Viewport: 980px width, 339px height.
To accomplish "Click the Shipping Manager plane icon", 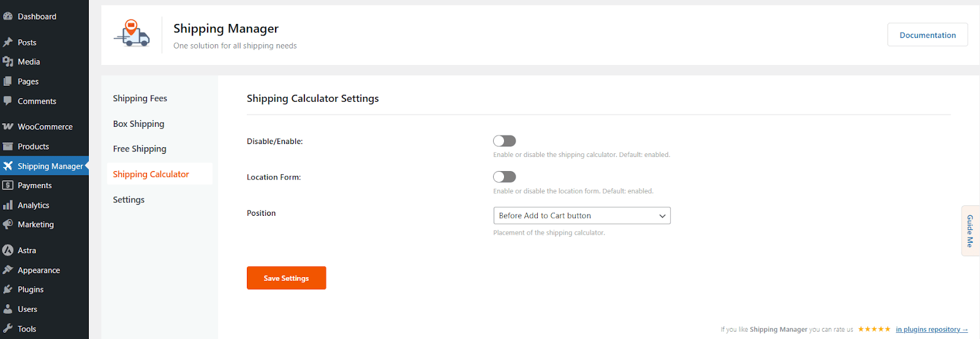I will click(8, 166).
